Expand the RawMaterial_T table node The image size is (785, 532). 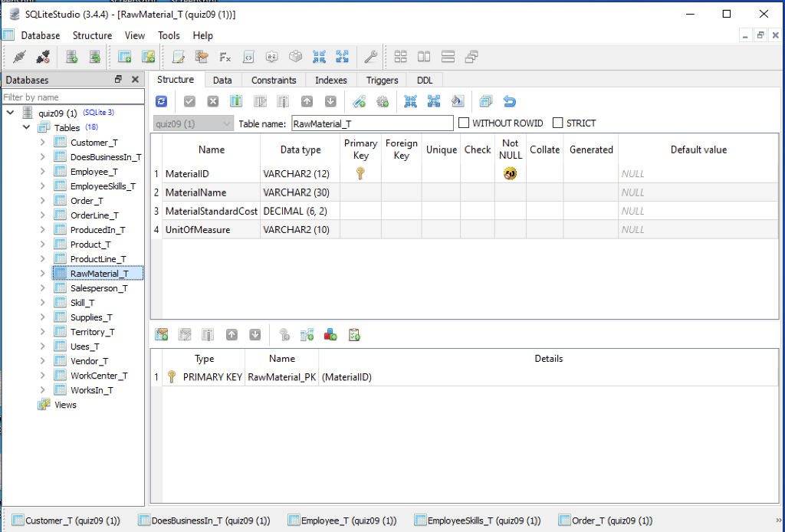(x=43, y=274)
